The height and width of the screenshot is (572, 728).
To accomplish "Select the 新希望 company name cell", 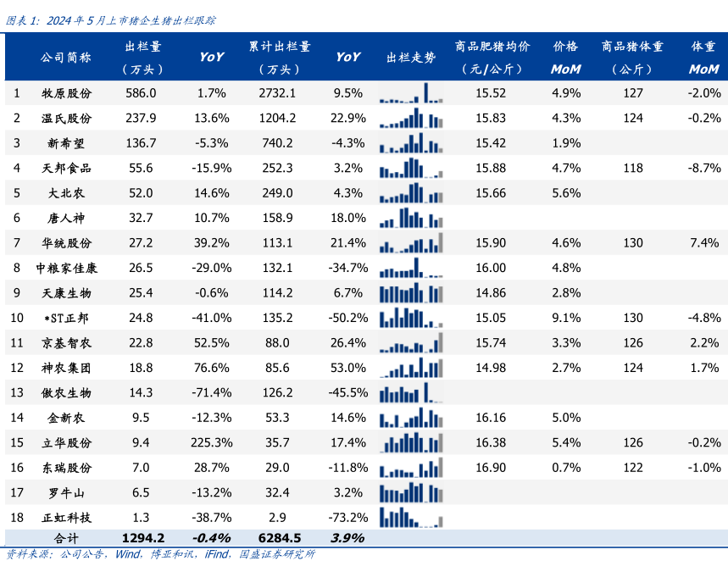I will [66, 144].
